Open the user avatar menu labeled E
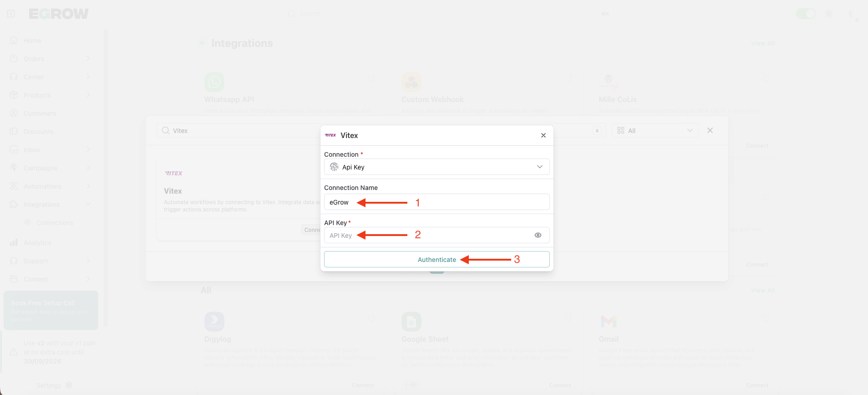 click(x=850, y=14)
